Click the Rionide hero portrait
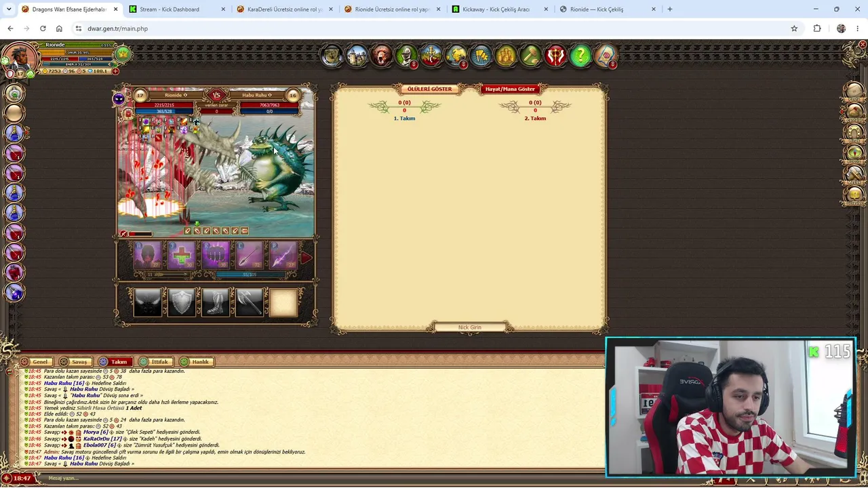The image size is (868, 488). pyautogui.click(x=19, y=58)
